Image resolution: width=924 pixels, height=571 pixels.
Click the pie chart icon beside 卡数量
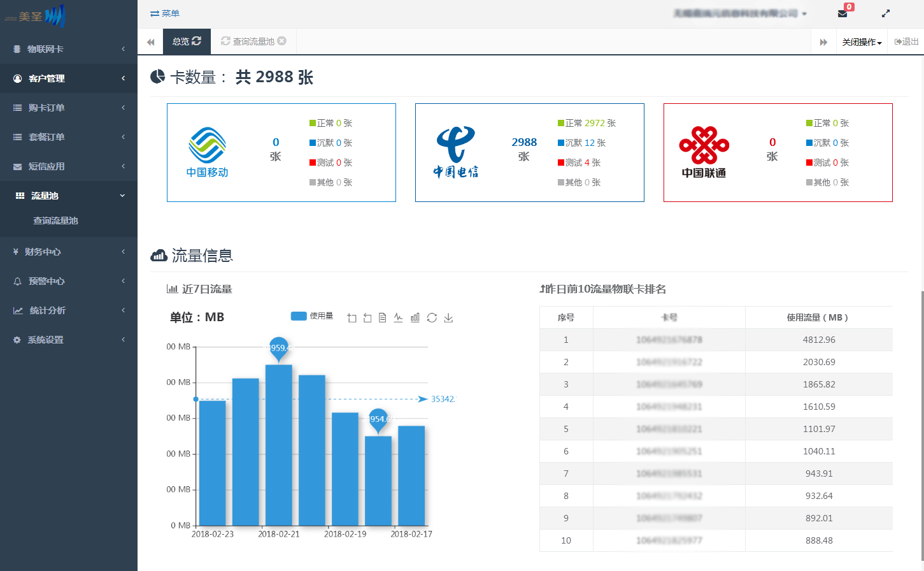coord(157,77)
